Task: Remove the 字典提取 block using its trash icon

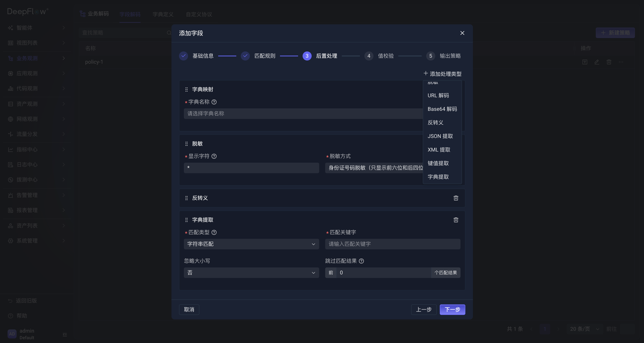Action: tap(456, 220)
